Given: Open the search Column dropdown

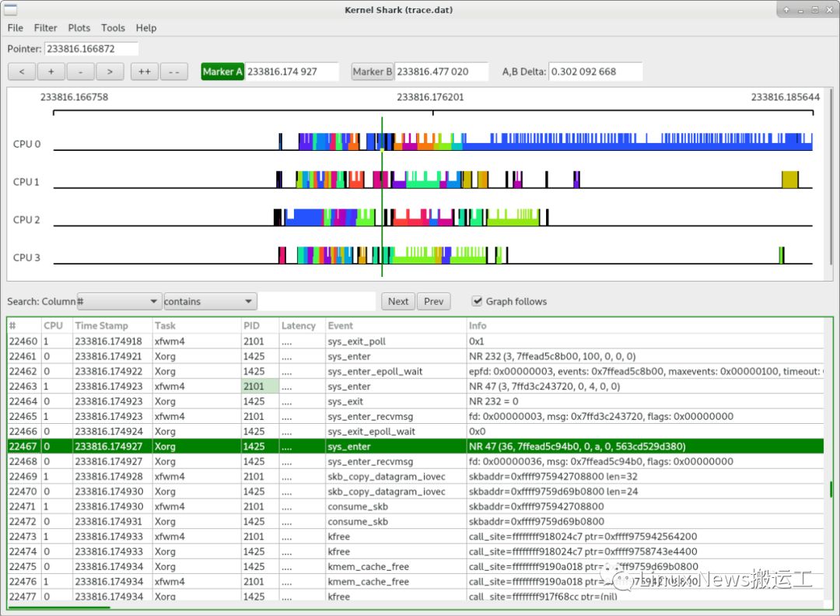Looking at the screenshot, I should (x=119, y=302).
